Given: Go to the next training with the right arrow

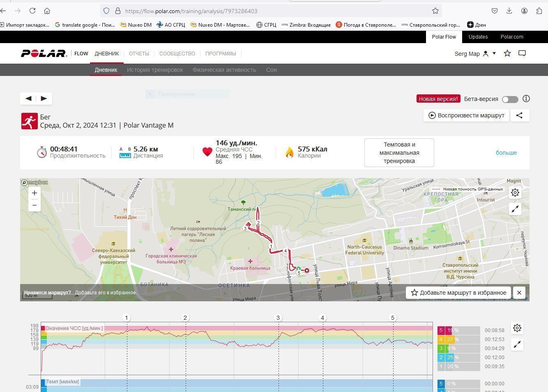Looking at the screenshot, I should pos(44,99).
